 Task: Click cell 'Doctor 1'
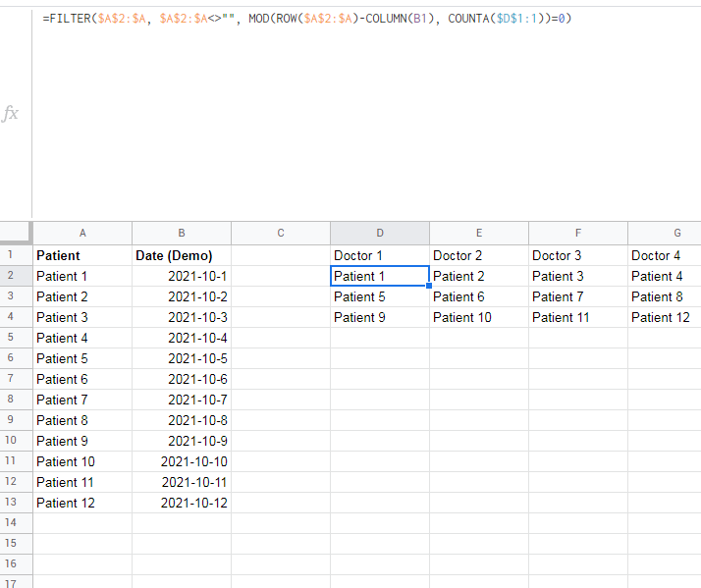tap(380, 255)
